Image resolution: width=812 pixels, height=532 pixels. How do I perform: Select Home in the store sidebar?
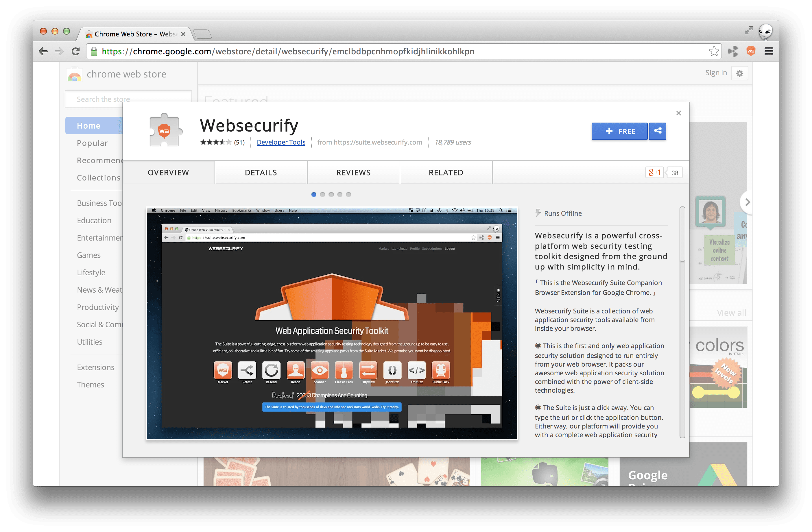tap(94, 125)
